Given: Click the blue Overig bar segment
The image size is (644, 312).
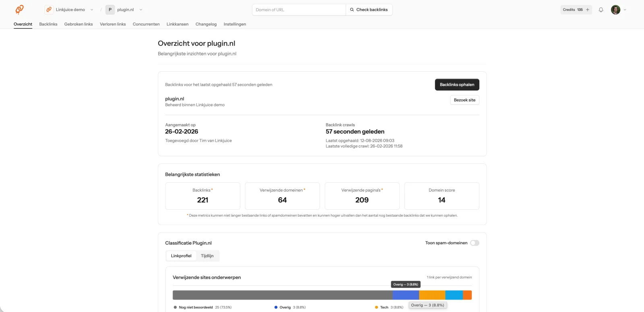Looking at the screenshot, I should [x=406, y=295].
